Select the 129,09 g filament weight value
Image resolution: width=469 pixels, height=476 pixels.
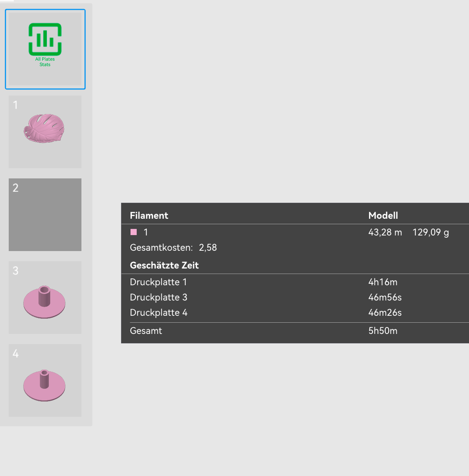point(430,232)
